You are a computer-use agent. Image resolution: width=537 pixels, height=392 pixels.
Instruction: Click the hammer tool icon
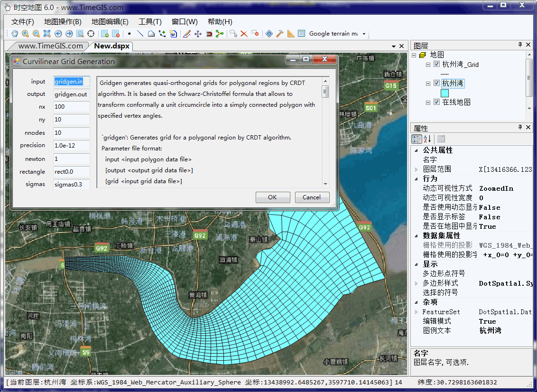280,34
